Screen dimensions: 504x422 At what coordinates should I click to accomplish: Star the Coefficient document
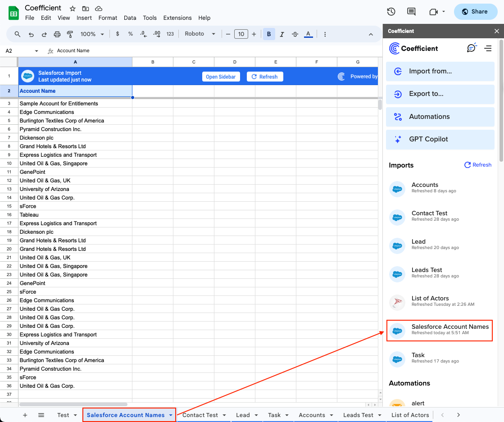click(x=73, y=9)
